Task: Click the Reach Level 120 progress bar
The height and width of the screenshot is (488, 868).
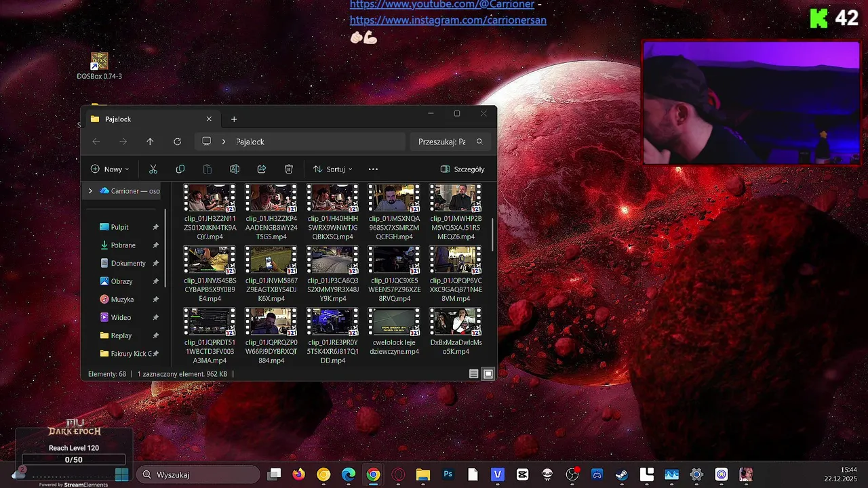Action: [73, 460]
